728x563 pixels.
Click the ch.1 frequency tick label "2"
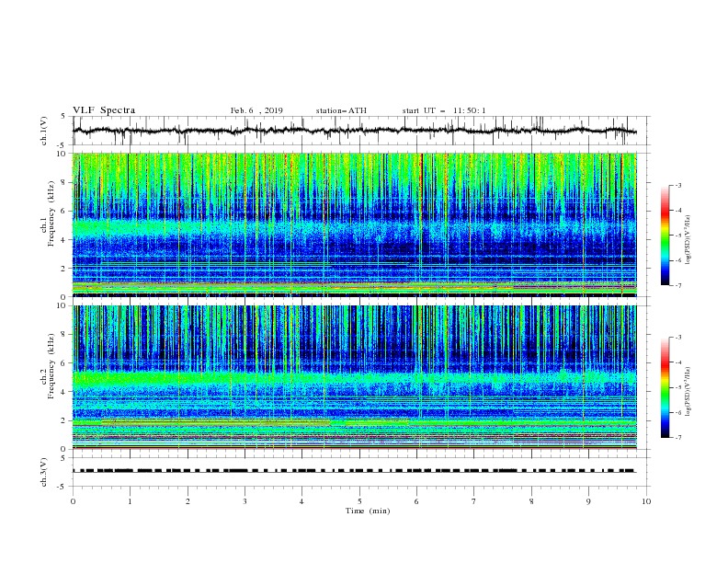(64, 268)
